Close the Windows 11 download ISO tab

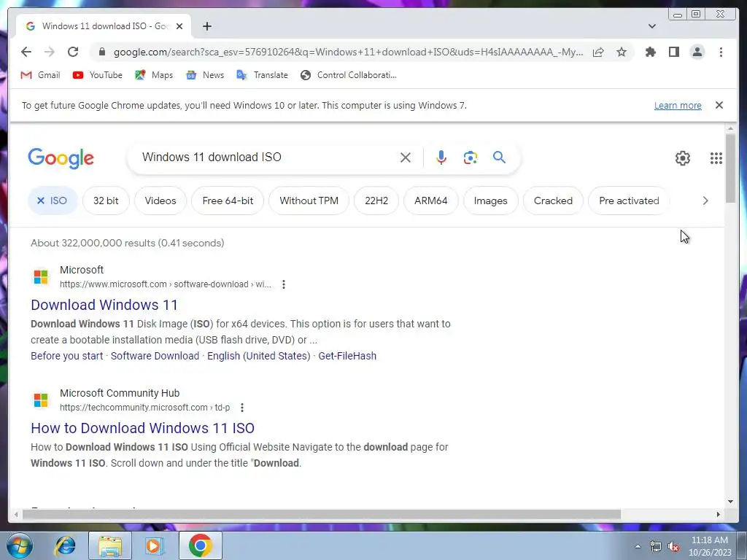point(179,26)
